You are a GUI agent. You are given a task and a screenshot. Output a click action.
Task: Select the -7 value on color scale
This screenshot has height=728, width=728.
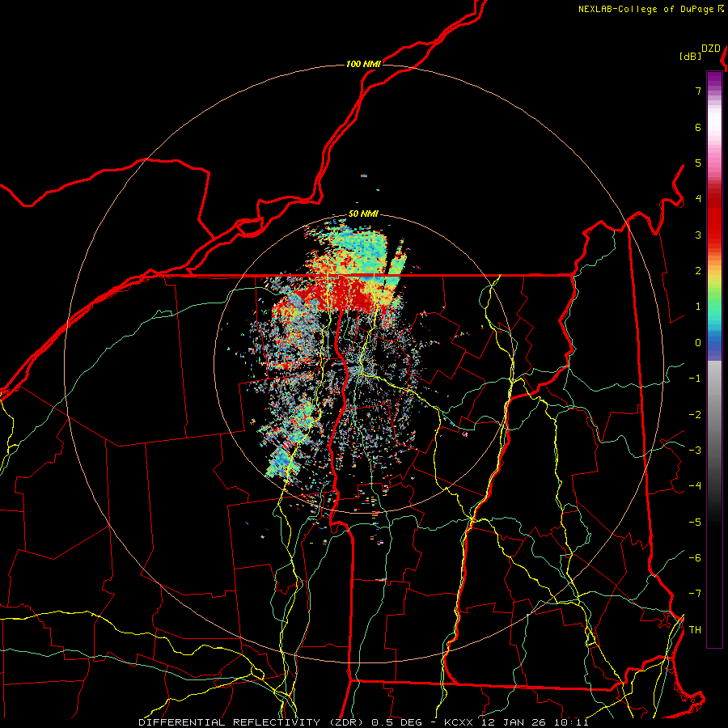[695, 594]
